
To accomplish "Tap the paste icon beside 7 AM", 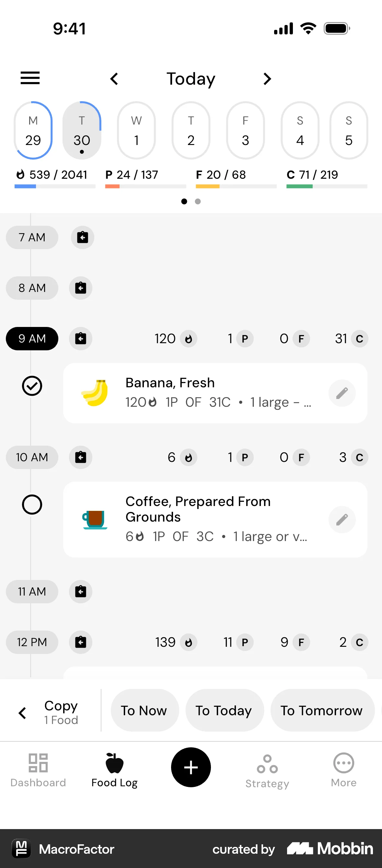I will tap(82, 237).
